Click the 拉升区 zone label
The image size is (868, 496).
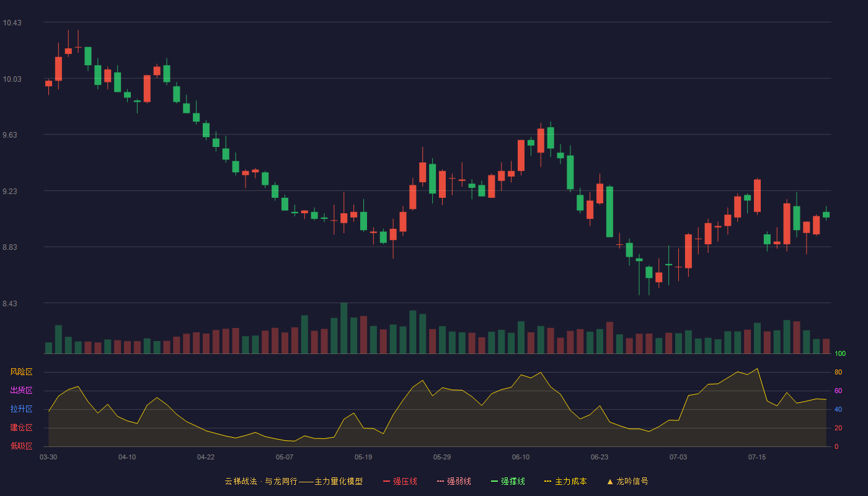[x=21, y=409]
